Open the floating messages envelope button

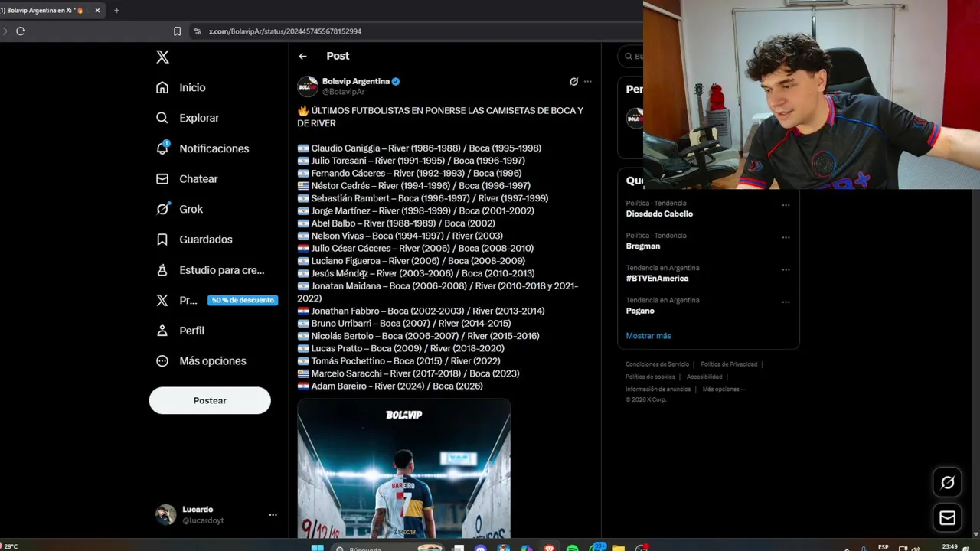(x=948, y=518)
